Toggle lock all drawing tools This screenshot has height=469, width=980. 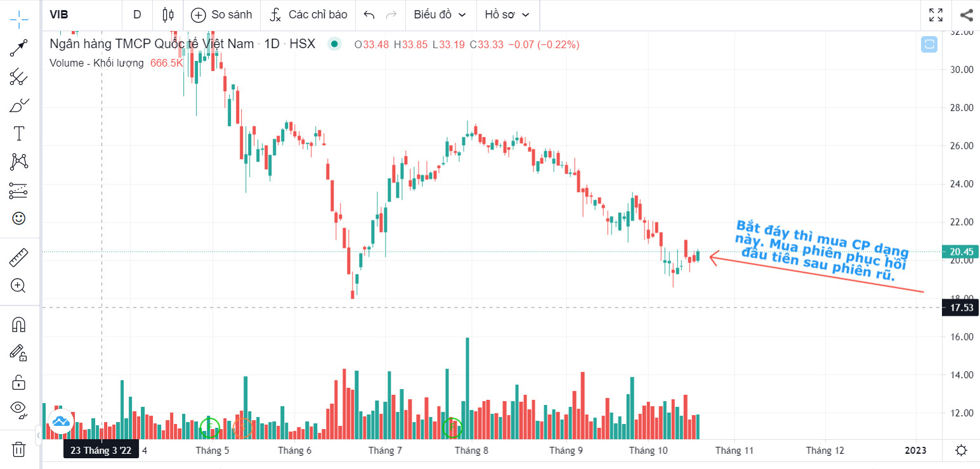click(x=19, y=382)
